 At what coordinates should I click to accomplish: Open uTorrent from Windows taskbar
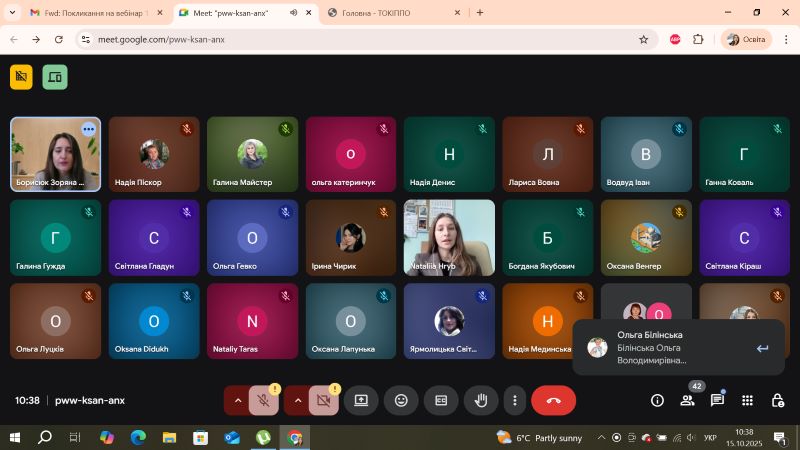[263, 438]
